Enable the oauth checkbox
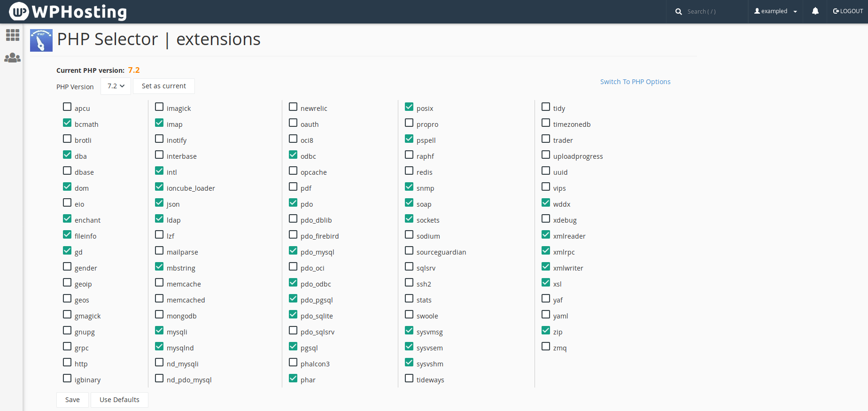Screen dimensions: 868x411 pyautogui.click(x=293, y=123)
